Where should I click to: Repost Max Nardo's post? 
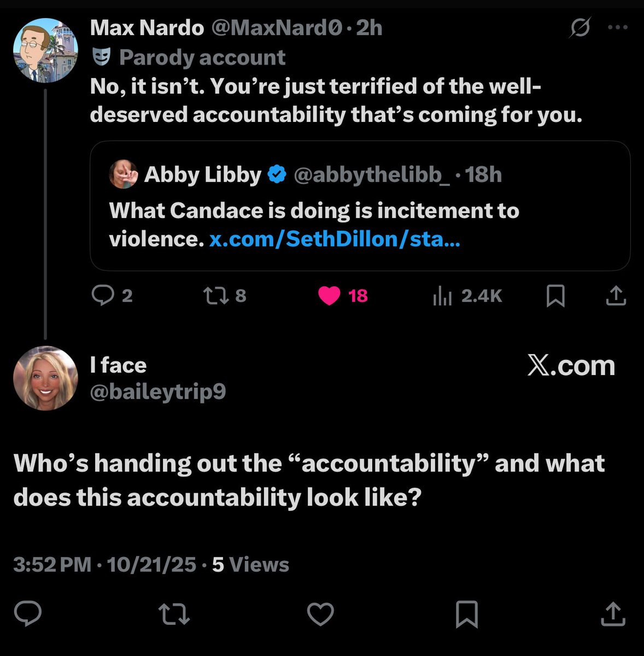[212, 296]
